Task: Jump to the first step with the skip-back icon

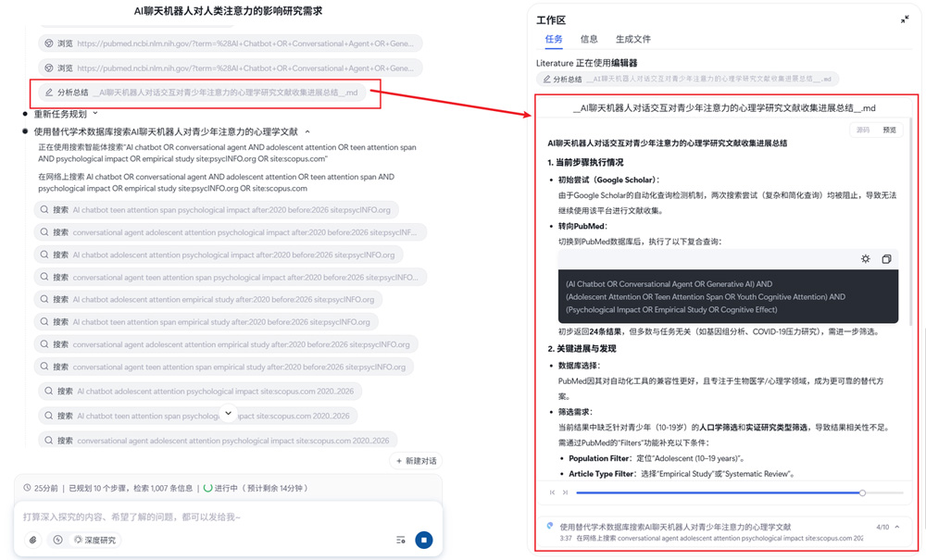Action: click(x=552, y=492)
